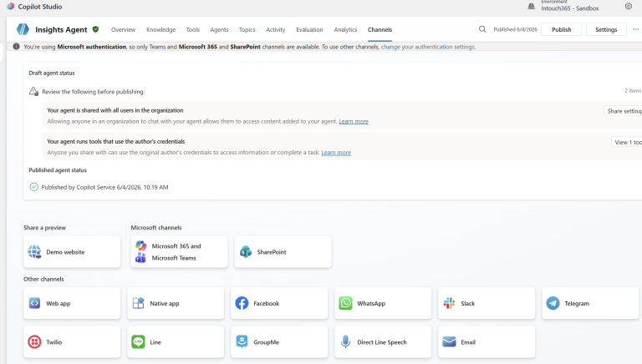The width and height of the screenshot is (642, 364).
Task: Click the published checkmark status icon
Action: coord(33,187)
